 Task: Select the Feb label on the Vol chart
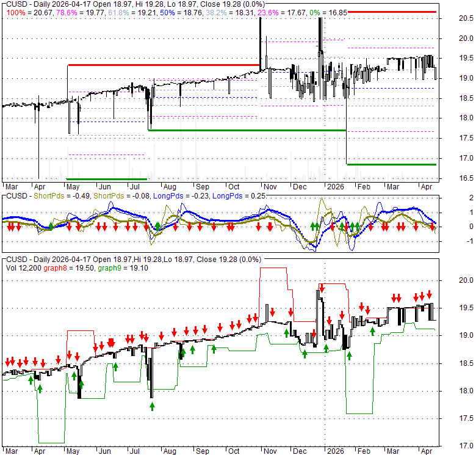click(364, 451)
